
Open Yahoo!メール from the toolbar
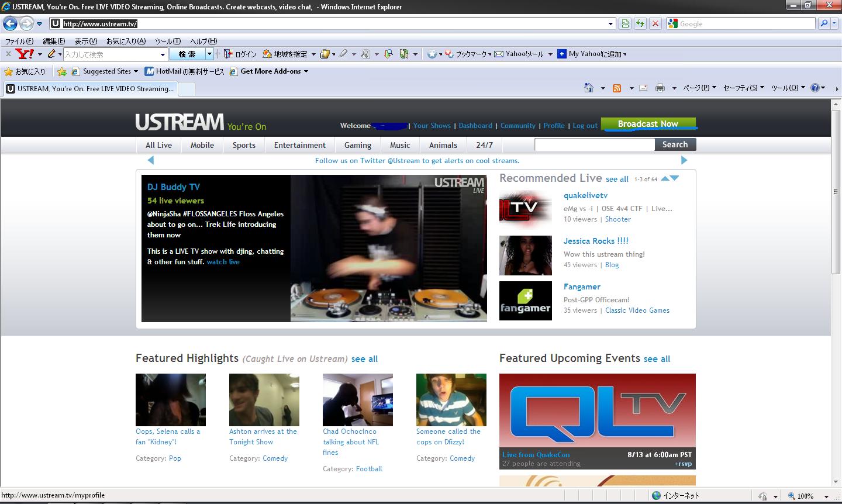pos(519,54)
